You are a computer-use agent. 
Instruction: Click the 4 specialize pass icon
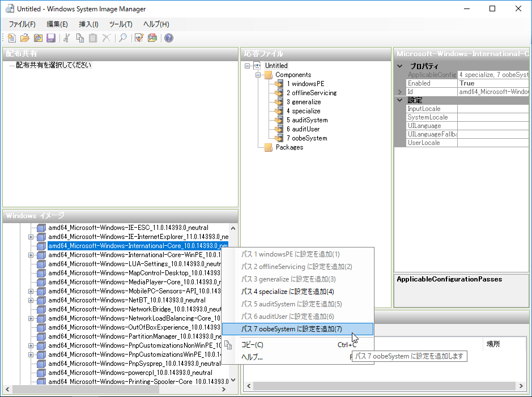pos(279,111)
